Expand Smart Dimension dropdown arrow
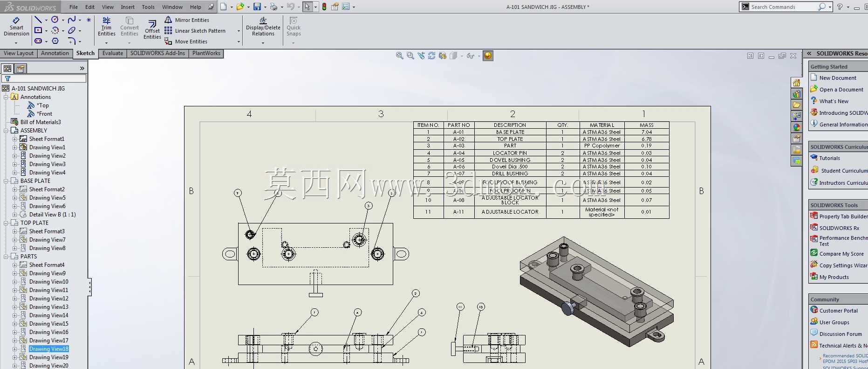 point(16,43)
